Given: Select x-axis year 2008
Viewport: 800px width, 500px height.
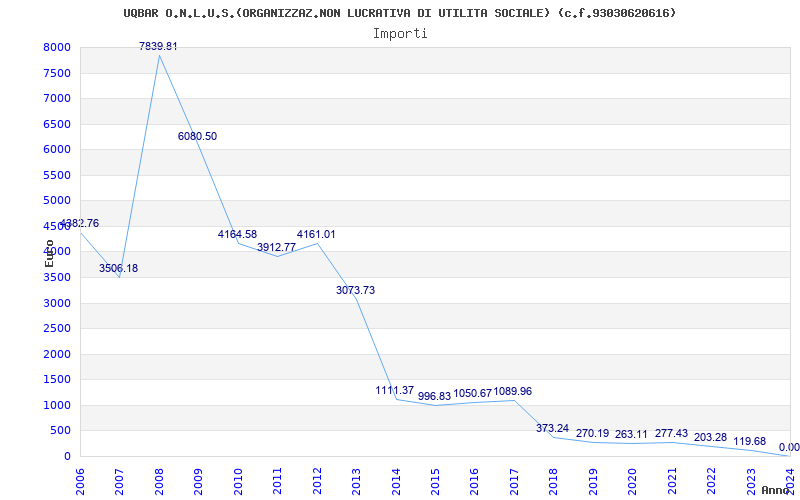Looking at the screenshot, I should [x=159, y=481].
